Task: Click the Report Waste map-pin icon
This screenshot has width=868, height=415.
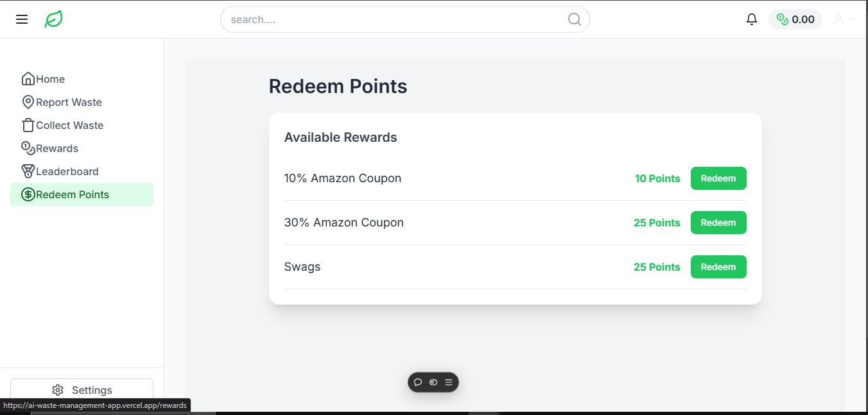Action: (x=28, y=101)
